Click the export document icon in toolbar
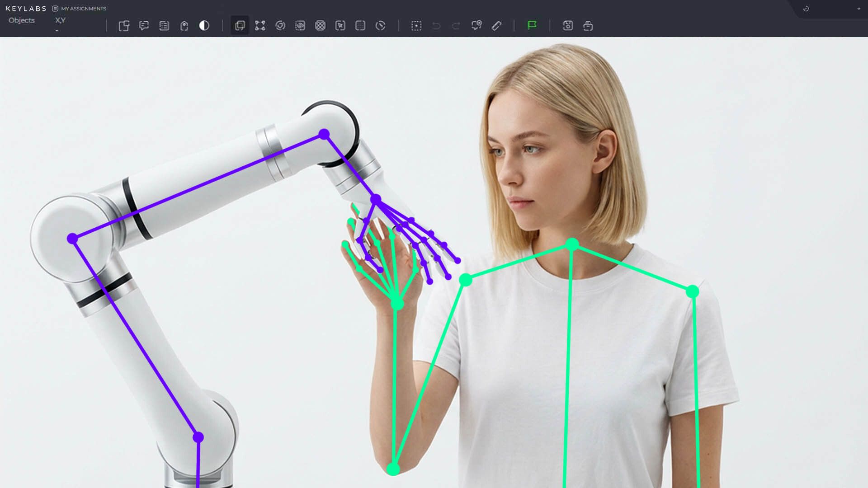Viewport: 868px width, 488px height. pyautogui.click(x=124, y=26)
